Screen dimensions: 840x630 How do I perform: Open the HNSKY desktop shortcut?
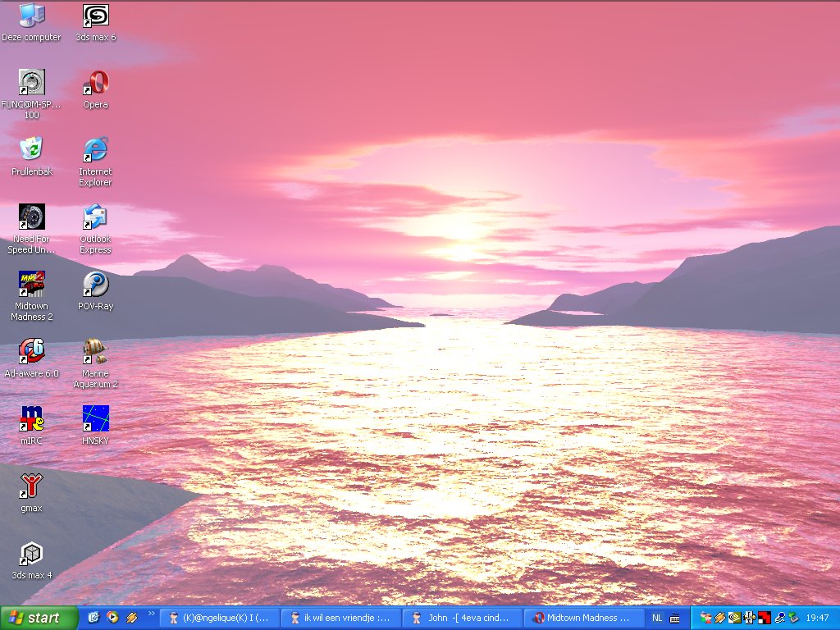pyautogui.click(x=96, y=419)
